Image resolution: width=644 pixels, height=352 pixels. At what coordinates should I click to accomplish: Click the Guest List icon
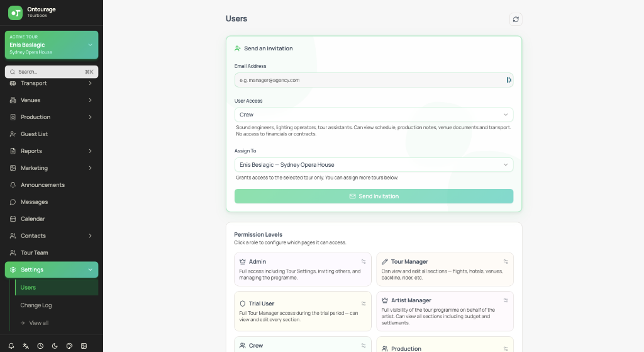pos(13,134)
